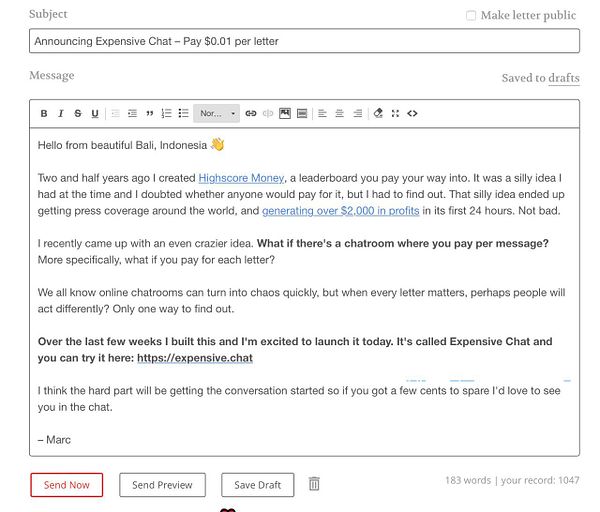This screenshot has height=512, width=600.
Task: Apply italic formatting
Action: (x=60, y=113)
